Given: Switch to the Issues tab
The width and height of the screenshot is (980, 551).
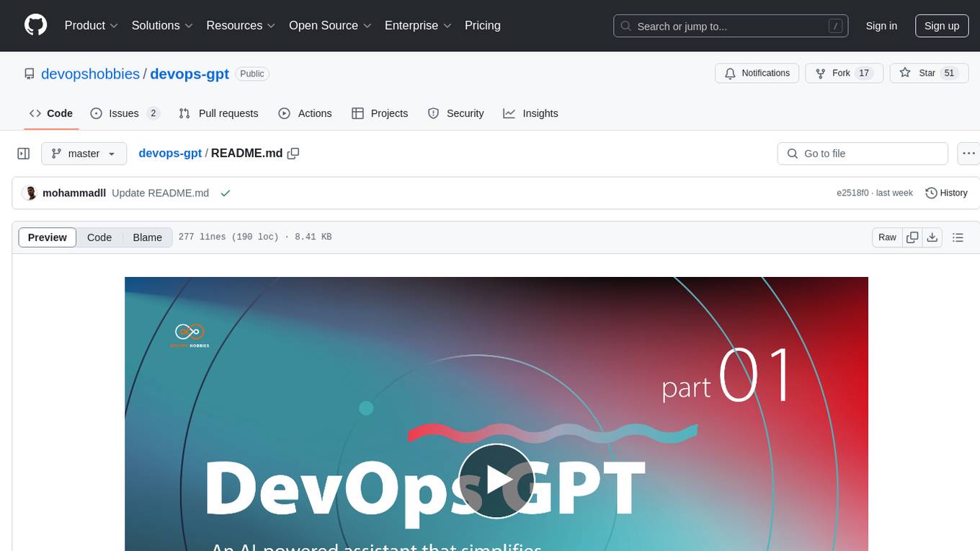Looking at the screenshot, I should pyautogui.click(x=125, y=113).
